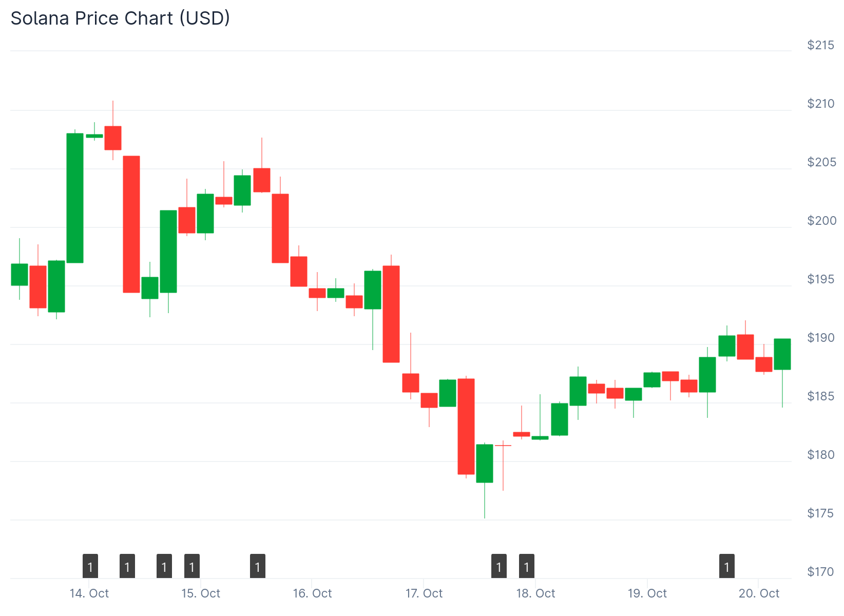Image resolution: width=844 pixels, height=616 pixels.
Task: Click the event marker at 14. Oct
Action: pyautogui.click(x=90, y=566)
